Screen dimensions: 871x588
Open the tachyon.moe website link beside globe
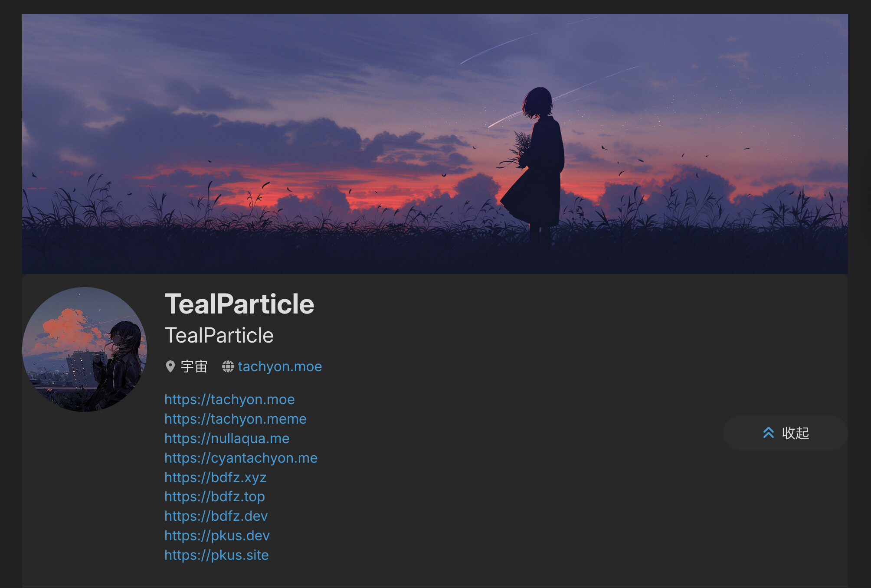coord(280,366)
